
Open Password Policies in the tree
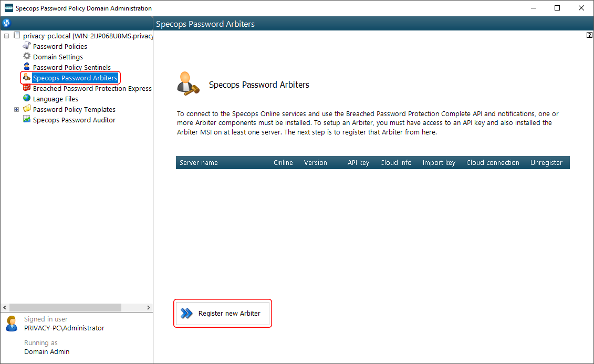point(60,46)
